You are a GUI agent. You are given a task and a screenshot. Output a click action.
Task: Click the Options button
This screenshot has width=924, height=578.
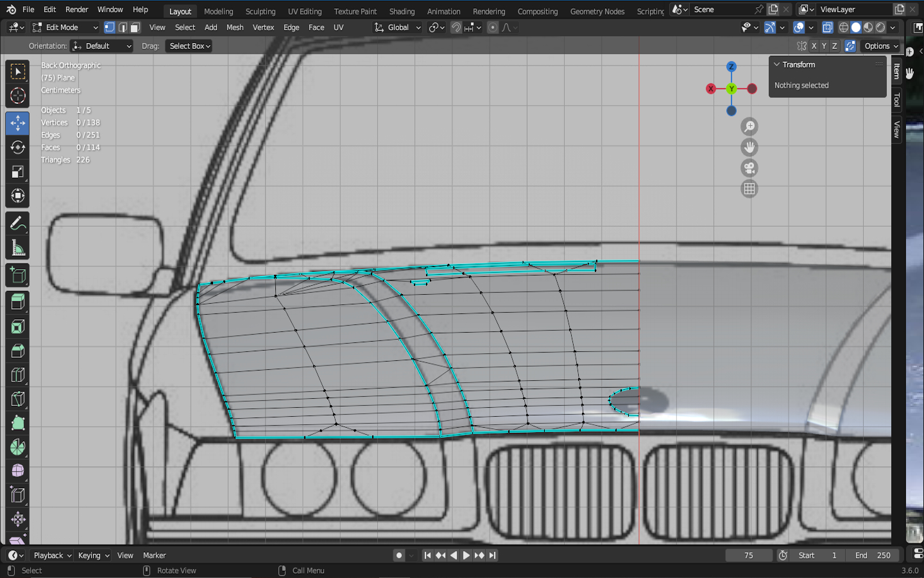881,46
